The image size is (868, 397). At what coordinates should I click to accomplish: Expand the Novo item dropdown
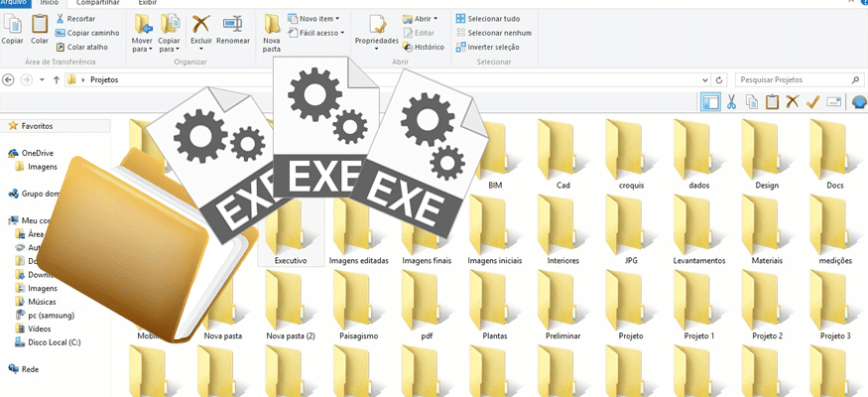pyautogui.click(x=314, y=19)
